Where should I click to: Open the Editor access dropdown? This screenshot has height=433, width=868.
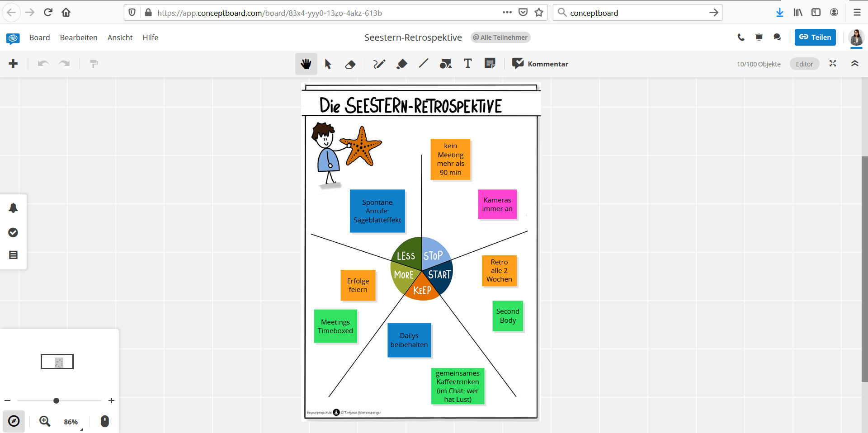[x=804, y=64]
